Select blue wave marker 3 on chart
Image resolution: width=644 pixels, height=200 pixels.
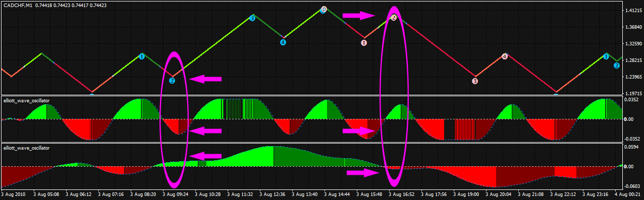(x=252, y=18)
